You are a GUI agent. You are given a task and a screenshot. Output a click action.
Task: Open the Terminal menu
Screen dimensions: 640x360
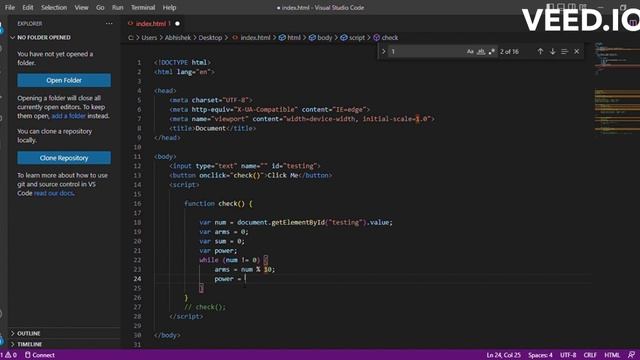click(143, 7)
